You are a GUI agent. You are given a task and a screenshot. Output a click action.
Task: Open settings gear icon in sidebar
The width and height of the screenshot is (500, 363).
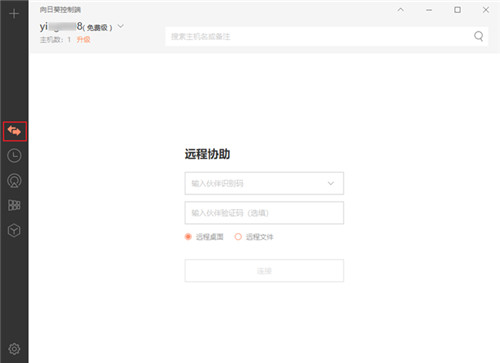click(x=14, y=349)
